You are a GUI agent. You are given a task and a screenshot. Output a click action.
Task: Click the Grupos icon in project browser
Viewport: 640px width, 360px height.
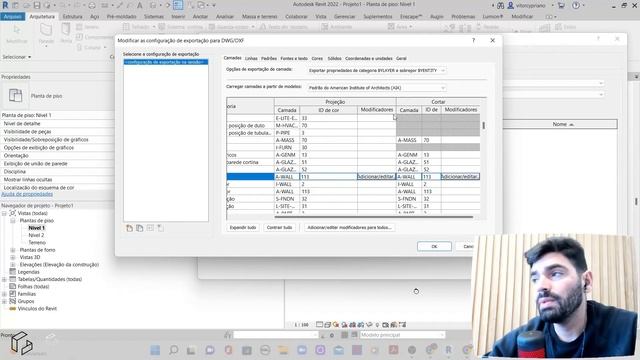[x=13, y=301]
